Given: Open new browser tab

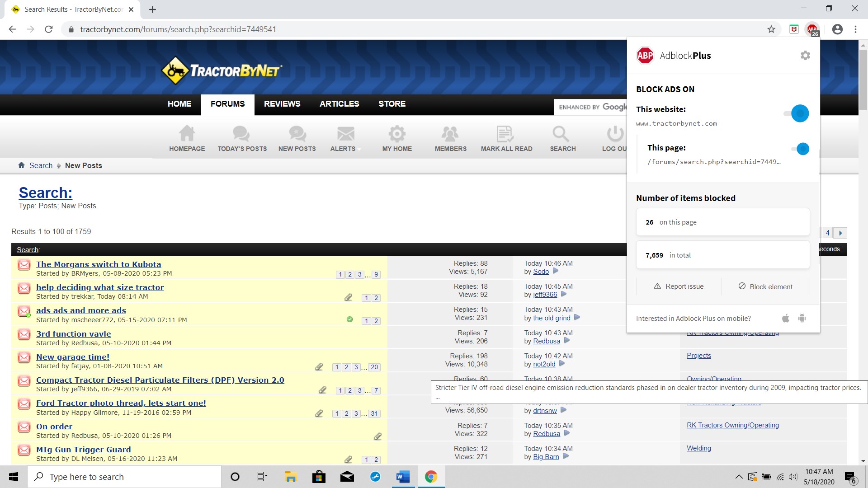Looking at the screenshot, I should pyautogui.click(x=152, y=9).
